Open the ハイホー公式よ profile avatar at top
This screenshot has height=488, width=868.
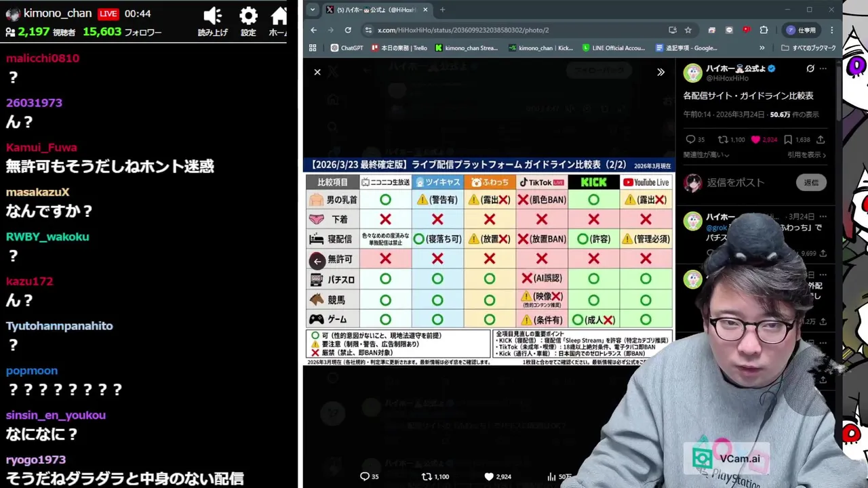click(x=692, y=73)
